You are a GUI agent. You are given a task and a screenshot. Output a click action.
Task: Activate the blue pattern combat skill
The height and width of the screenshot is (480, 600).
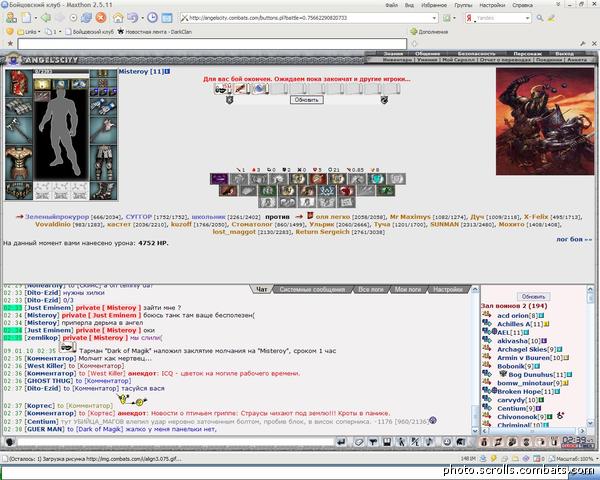pyautogui.click(x=326, y=191)
